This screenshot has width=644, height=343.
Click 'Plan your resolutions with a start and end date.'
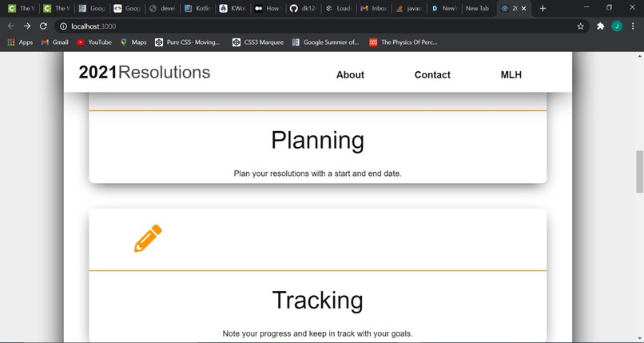coord(317,173)
